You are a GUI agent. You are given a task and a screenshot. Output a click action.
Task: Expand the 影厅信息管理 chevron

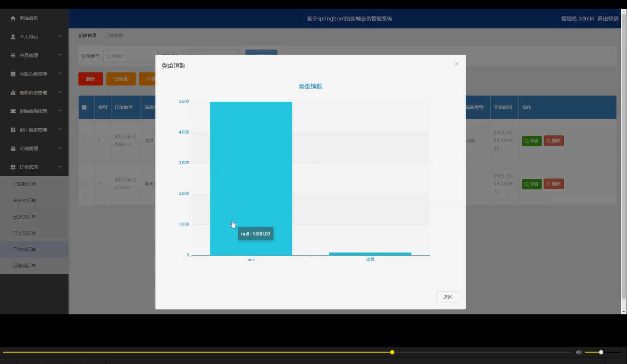(60, 129)
